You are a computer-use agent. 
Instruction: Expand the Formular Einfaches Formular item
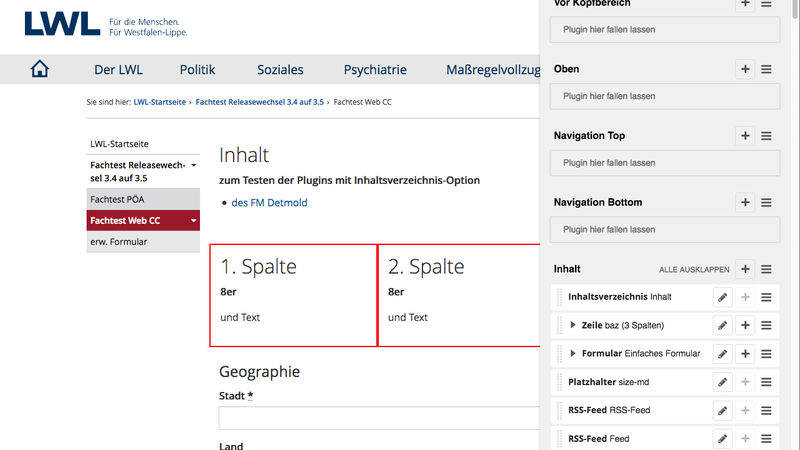click(x=572, y=354)
